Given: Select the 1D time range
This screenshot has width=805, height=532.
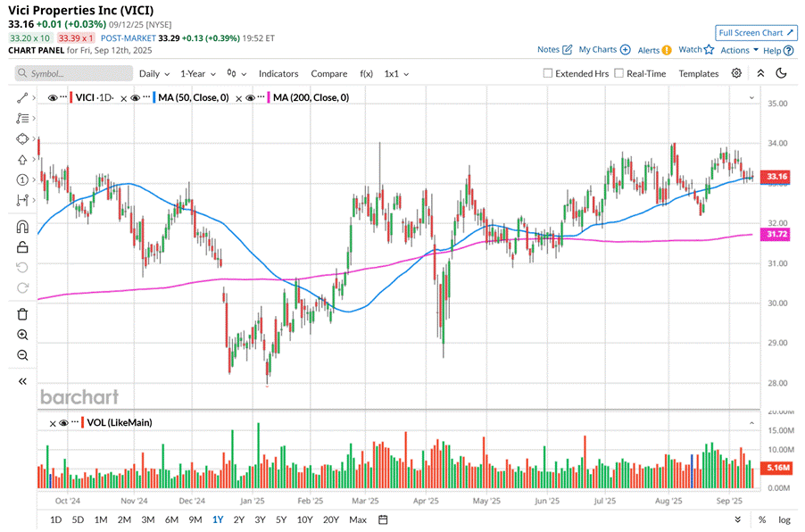Looking at the screenshot, I should 56,520.
